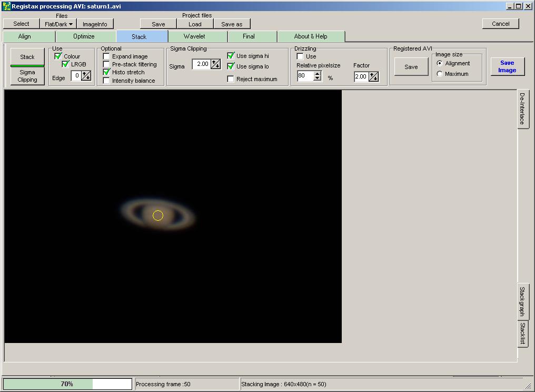
Task: Decrease Relative pixelsize with down arrow
Action: [318, 78]
